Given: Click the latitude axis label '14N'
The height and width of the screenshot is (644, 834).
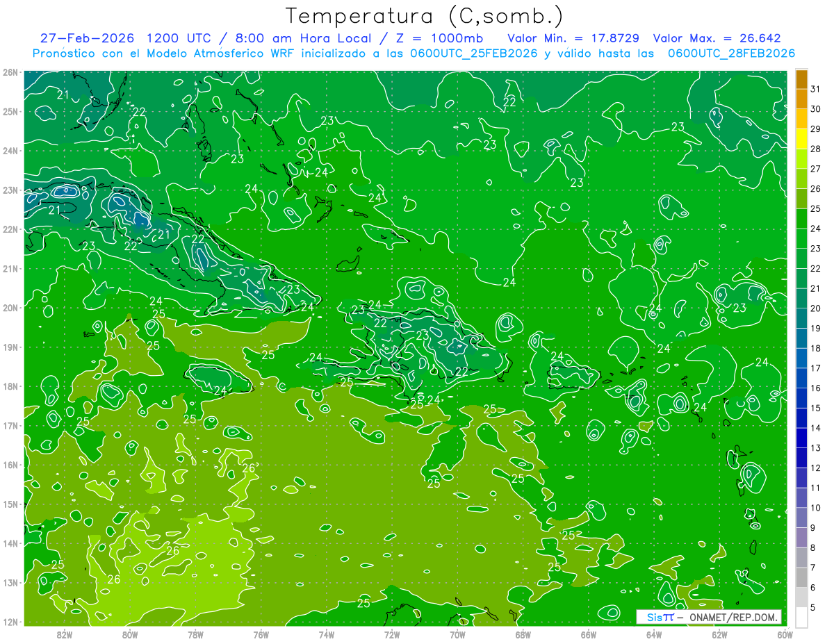Looking at the screenshot, I should pyautogui.click(x=10, y=543).
